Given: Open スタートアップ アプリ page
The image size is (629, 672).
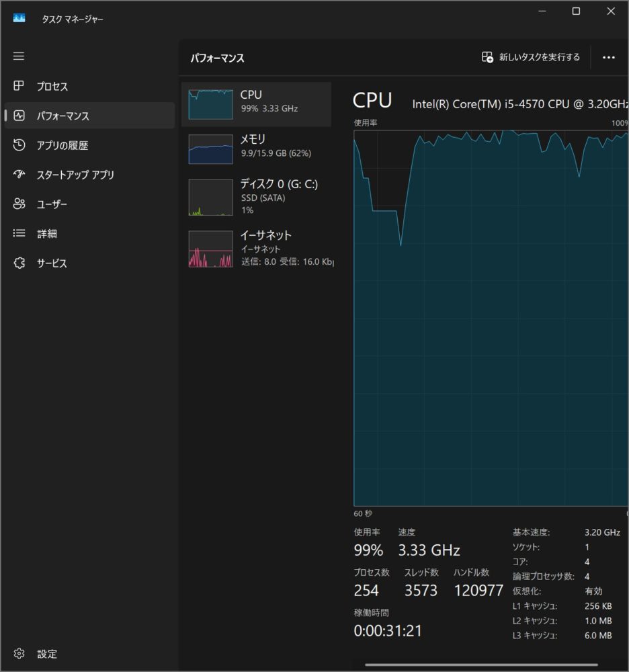Looking at the screenshot, I should point(89,175).
